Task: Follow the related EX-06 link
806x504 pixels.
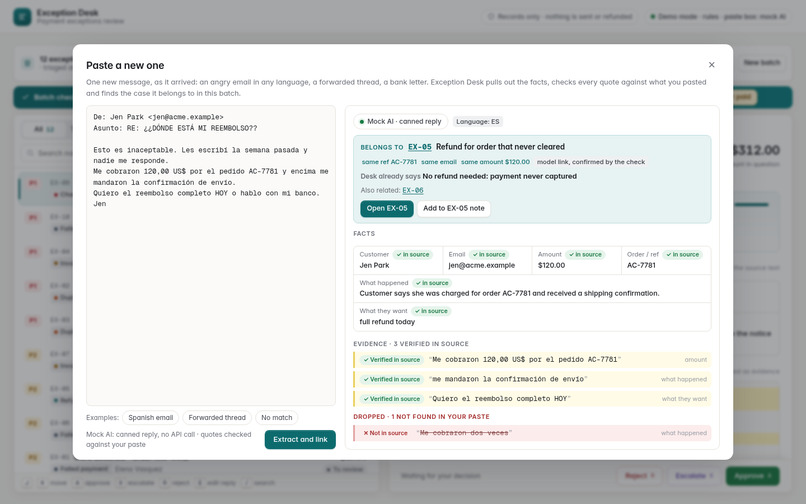Action: 413,190
